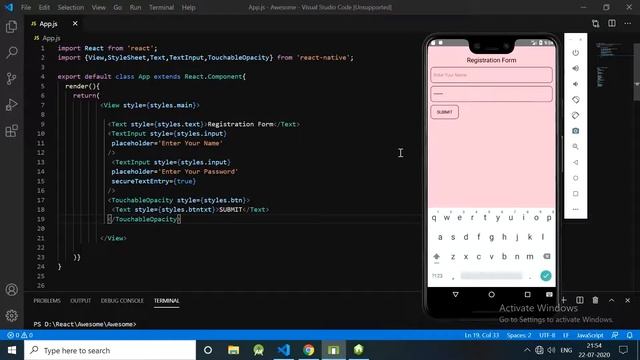Screen dimensions: 640x360
Task: Change encoding via UTF-8 status item
Action: (x=547, y=335)
